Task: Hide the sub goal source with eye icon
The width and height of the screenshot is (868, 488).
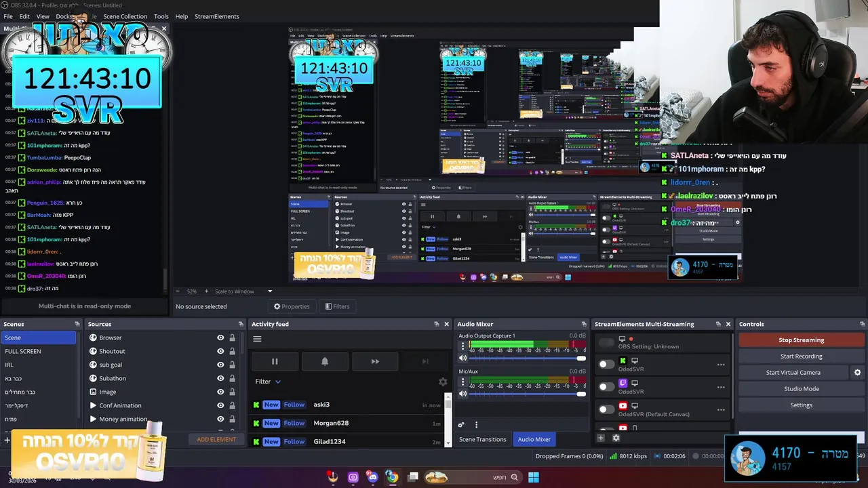Action: point(220,365)
